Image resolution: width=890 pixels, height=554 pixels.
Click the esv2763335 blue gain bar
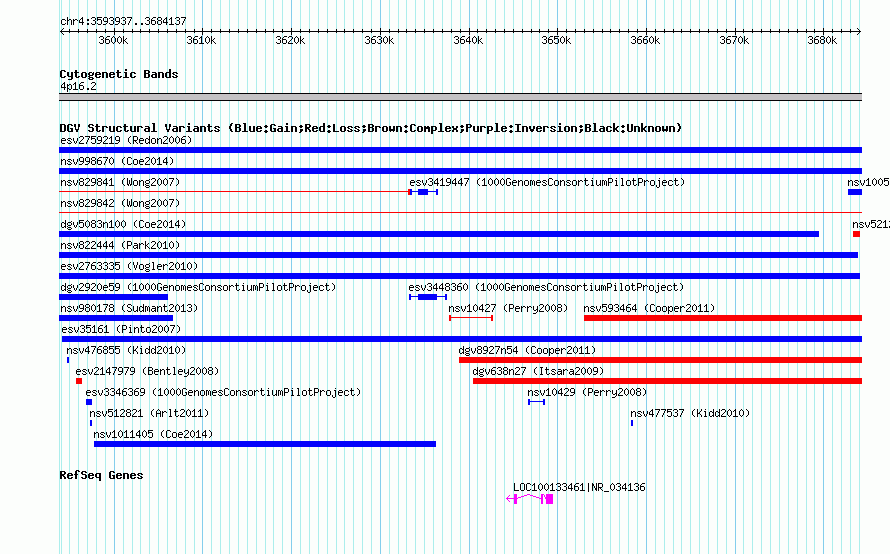[x=460, y=276]
